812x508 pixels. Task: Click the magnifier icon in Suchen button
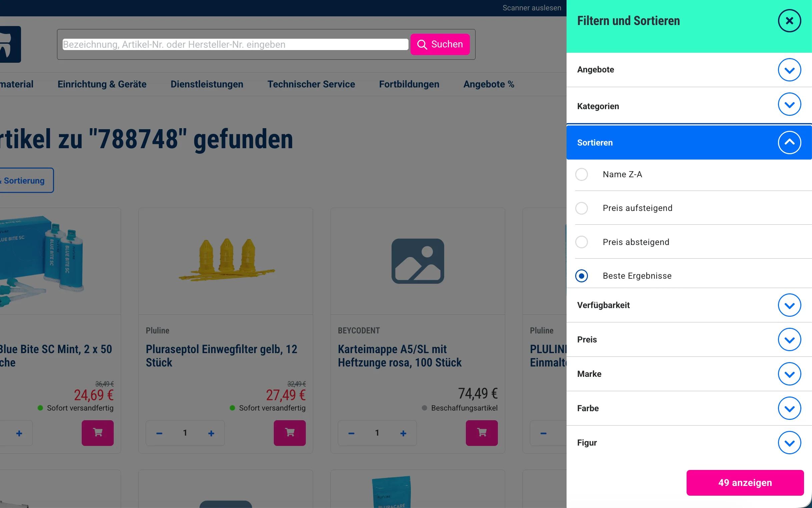tap(422, 44)
